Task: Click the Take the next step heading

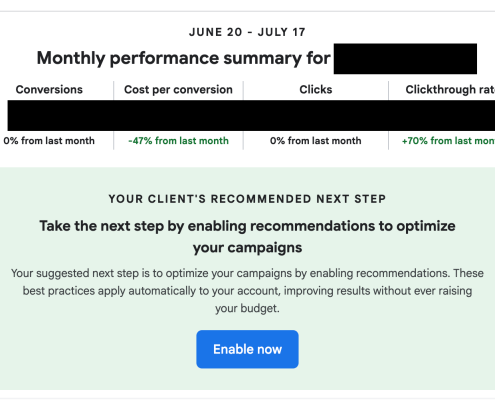Action: 247,237
